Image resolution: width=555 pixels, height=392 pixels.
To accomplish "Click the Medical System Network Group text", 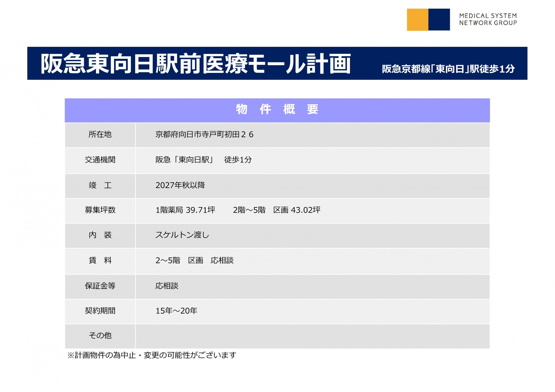I will (x=488, y=19).
